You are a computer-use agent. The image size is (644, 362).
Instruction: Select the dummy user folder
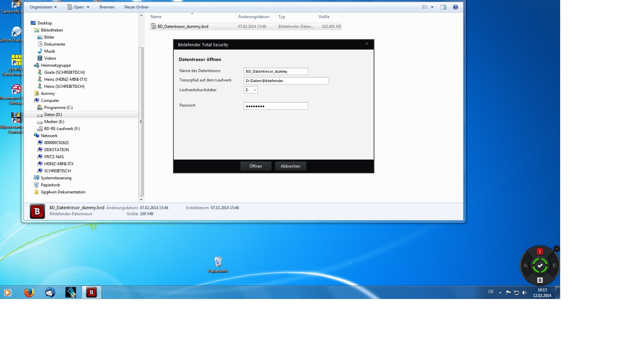tap(48, 94)
